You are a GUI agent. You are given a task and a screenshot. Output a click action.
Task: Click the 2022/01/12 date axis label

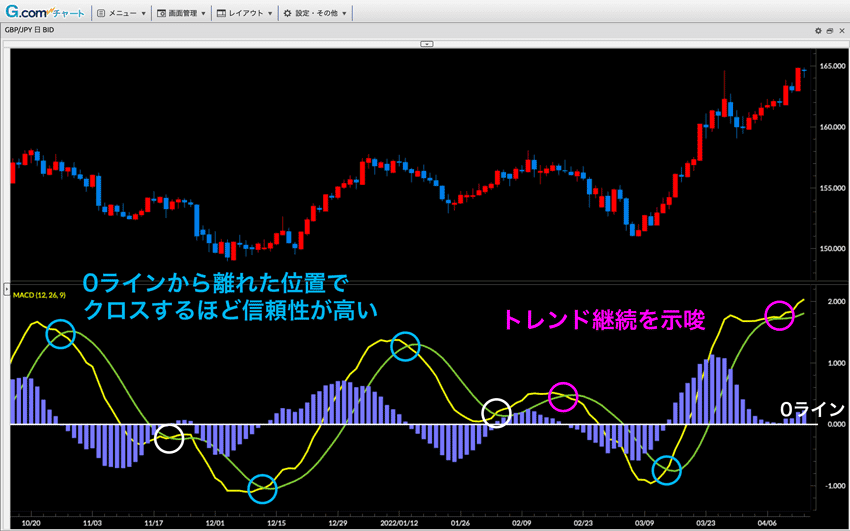[x=399, y=522]
